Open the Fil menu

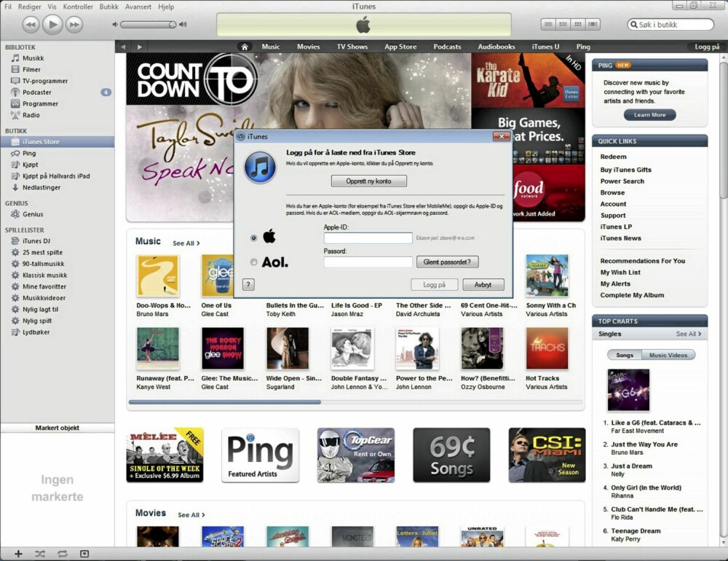click(x=8, y=7)
